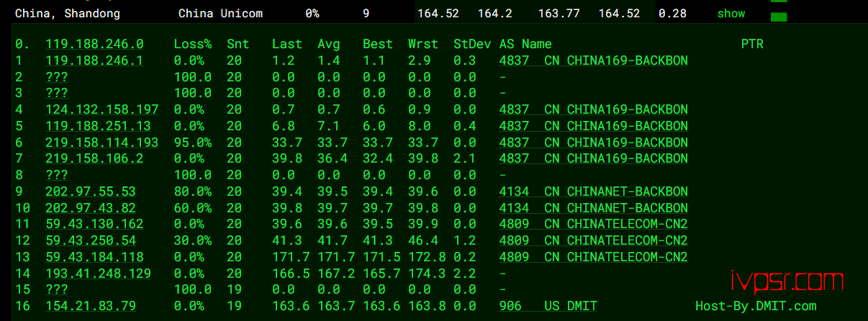868x321 pixels.
Task: Click the 'China Unicom' ISP cell
Action: click(220, 14)
